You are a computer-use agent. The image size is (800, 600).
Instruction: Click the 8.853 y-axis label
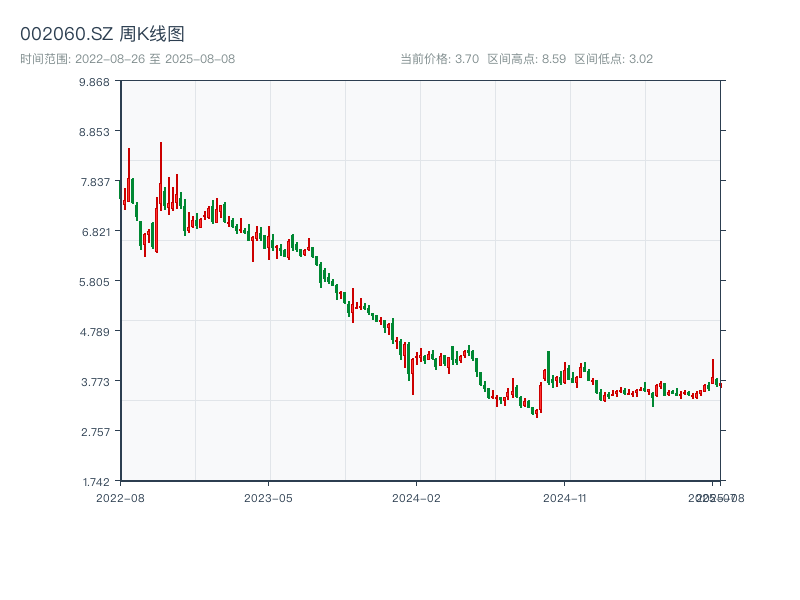[94, 132]
